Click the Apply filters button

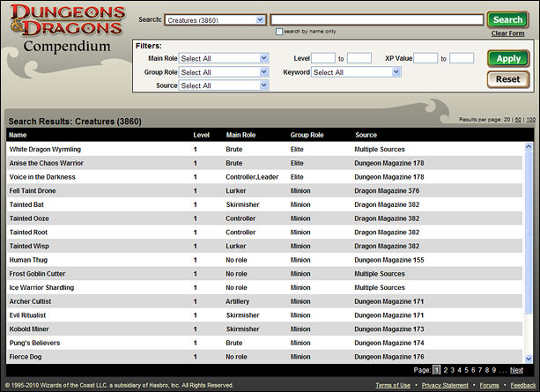(x=508, y=58)
